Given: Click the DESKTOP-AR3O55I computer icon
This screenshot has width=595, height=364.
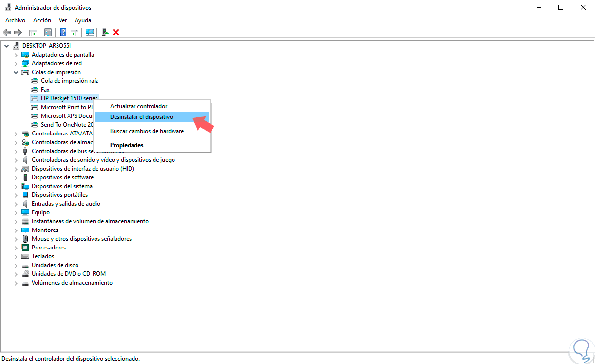Looking at the screenshot, I should [x=16, y=46].
